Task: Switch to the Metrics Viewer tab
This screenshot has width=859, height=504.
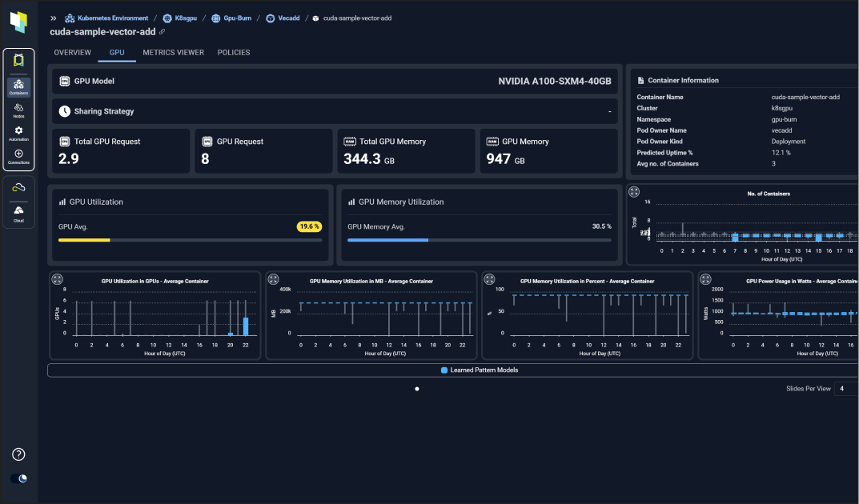Action: tap(173, 53)
